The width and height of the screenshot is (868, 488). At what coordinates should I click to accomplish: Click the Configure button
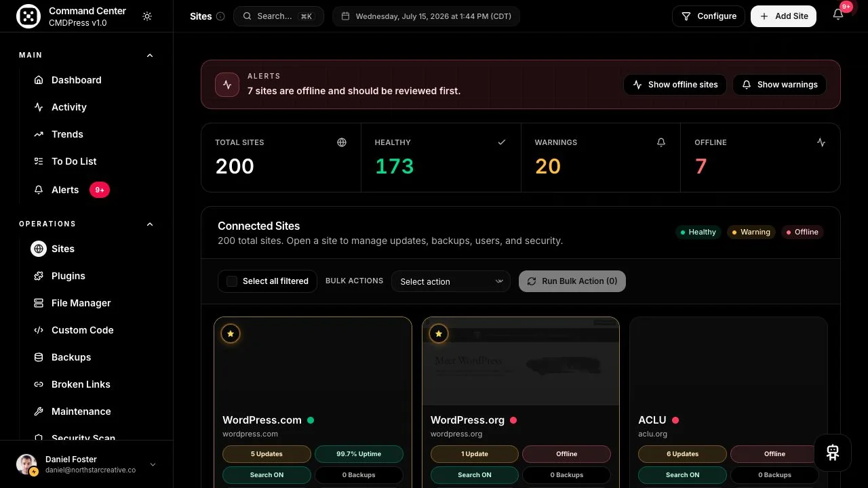pyautogui.click(x=709, y=16)
